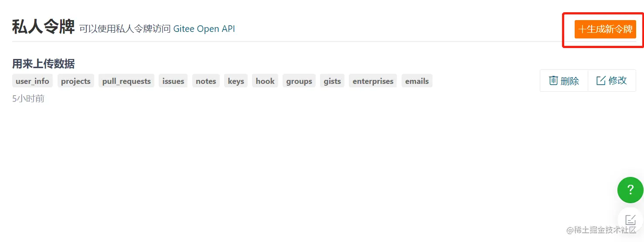The image size is (644, 242).
Task: Click the 5小时前 timestamp text
Action: (x=28, y=99)
